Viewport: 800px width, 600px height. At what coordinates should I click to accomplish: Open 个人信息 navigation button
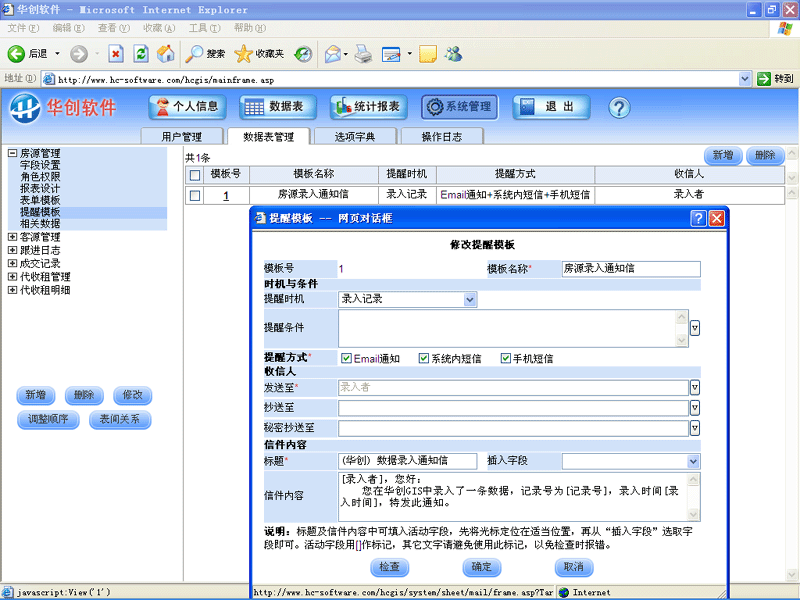click(187, 107)
